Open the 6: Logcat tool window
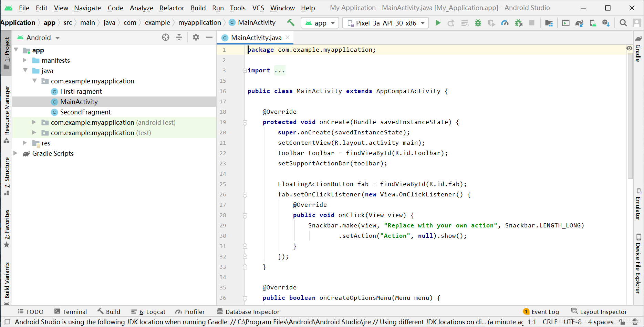Viewport: 644px width, 327px height. coord(148,311)
